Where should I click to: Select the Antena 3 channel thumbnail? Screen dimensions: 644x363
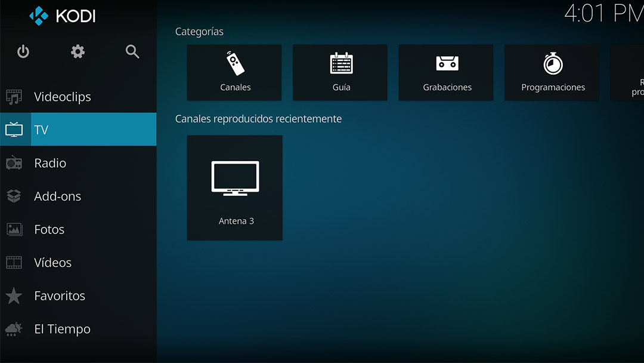tap(235, 187)
